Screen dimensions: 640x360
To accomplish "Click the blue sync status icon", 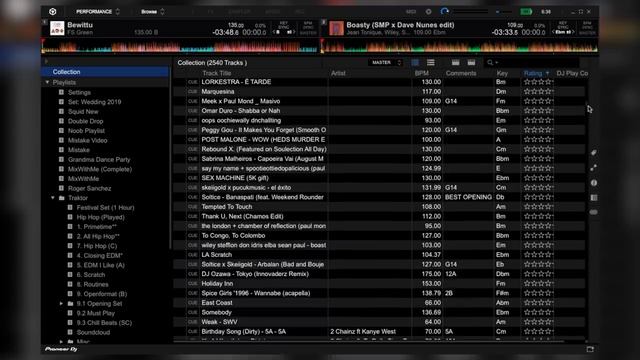I will pyautogui.click(x=445, y=11).
